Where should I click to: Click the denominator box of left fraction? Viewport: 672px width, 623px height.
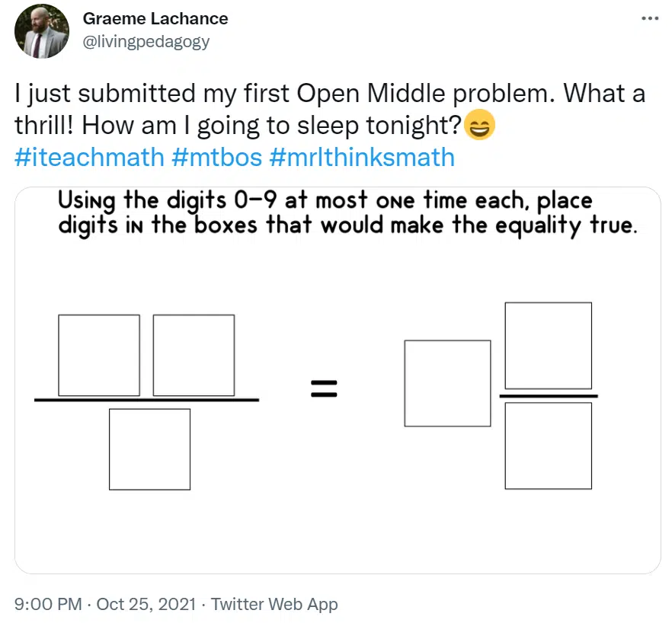click(149, 449)
